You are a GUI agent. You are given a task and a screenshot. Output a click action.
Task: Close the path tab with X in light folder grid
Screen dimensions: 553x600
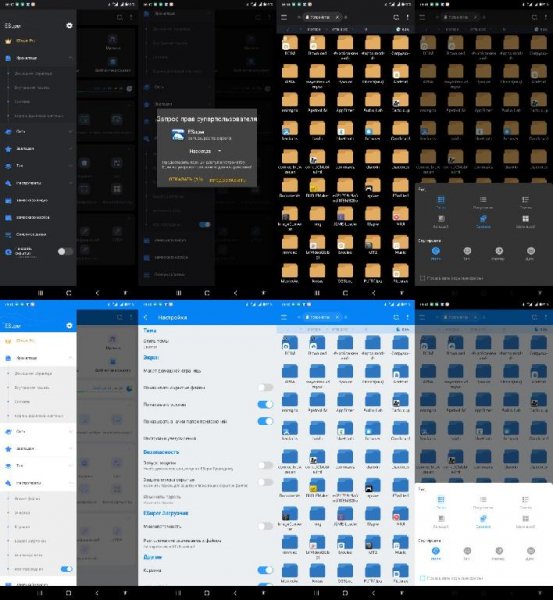click(337, 317)
